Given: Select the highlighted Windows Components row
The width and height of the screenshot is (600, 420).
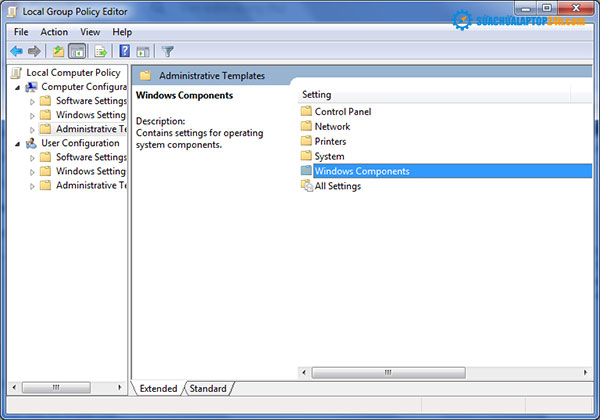Looking at the screenshot, I should [452, 171].
